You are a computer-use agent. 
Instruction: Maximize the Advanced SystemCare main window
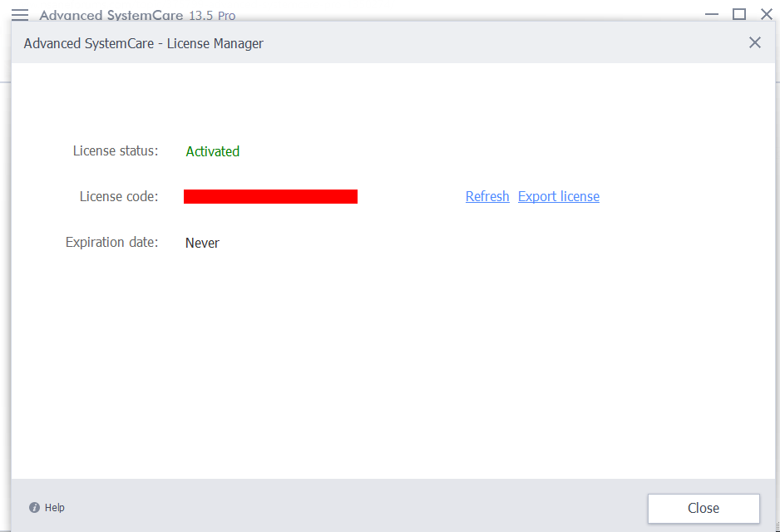[x=739, y=14]
